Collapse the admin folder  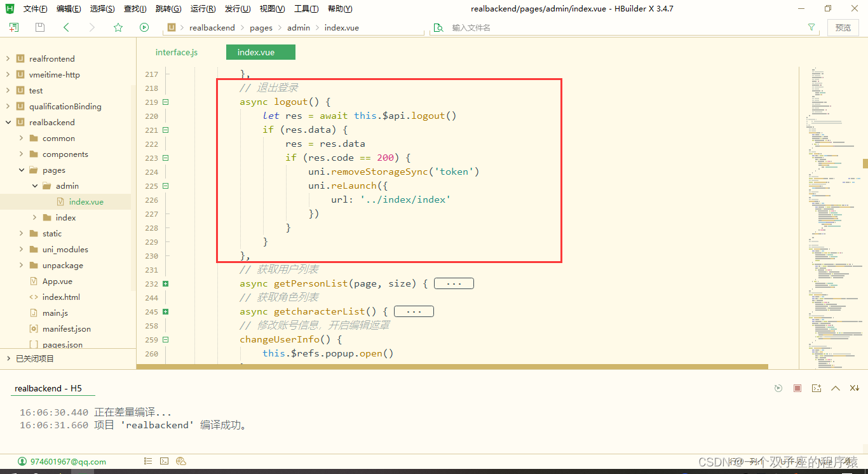pyautogui.click(x=34, y=186)
